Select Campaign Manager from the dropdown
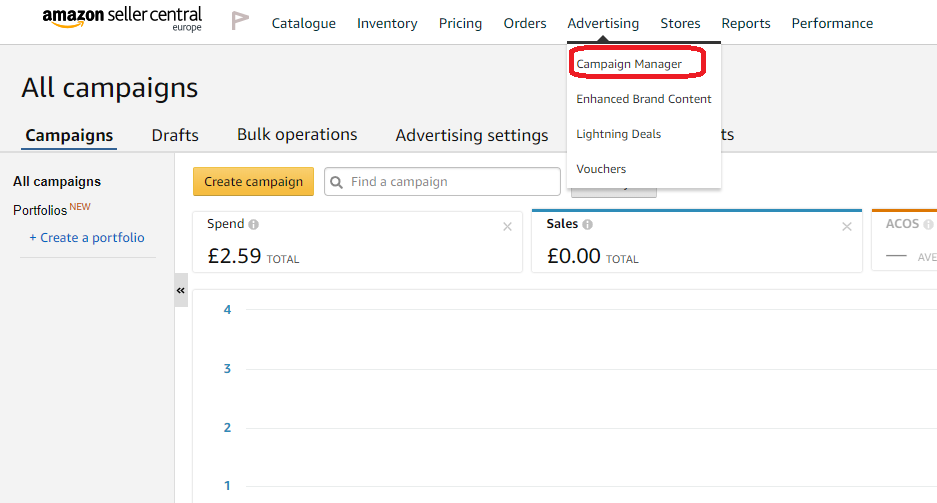937x503 pixels. coord(629,64)
